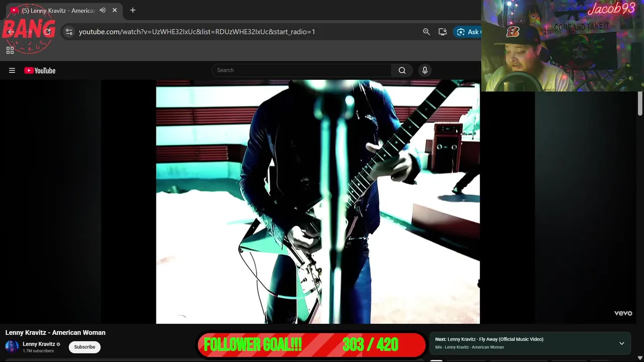
Task: Click the YouTube search magnifier button
Action: [402, 70]
